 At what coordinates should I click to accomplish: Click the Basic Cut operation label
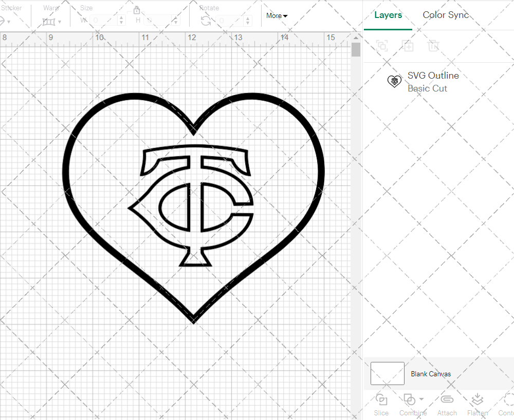click(x=427, y=88)
